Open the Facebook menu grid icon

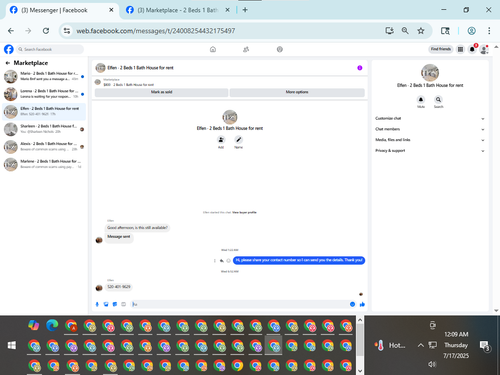coord(460,49)
